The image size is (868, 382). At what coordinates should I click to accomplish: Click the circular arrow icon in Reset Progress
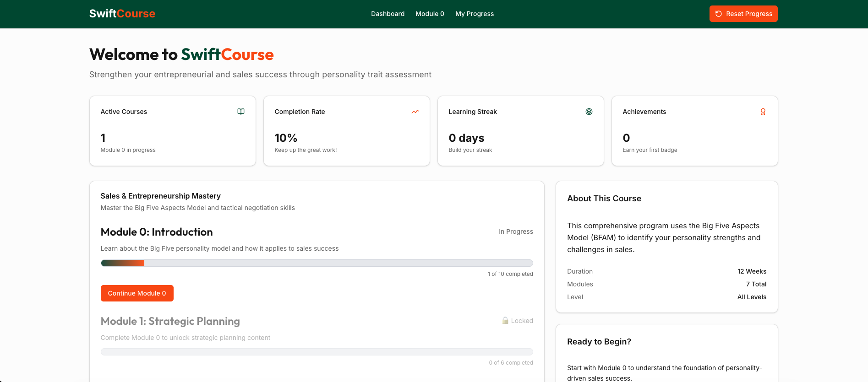(x=719, y=14)
